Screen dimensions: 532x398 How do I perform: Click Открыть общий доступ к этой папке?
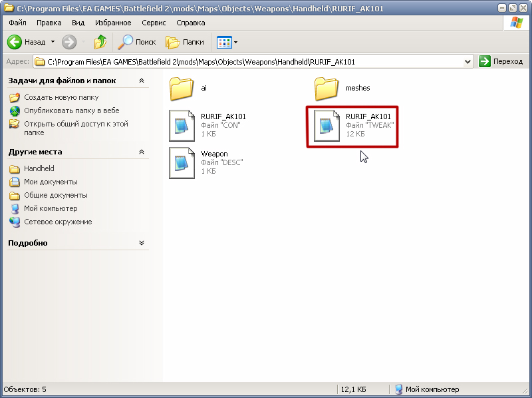(76, 128)
